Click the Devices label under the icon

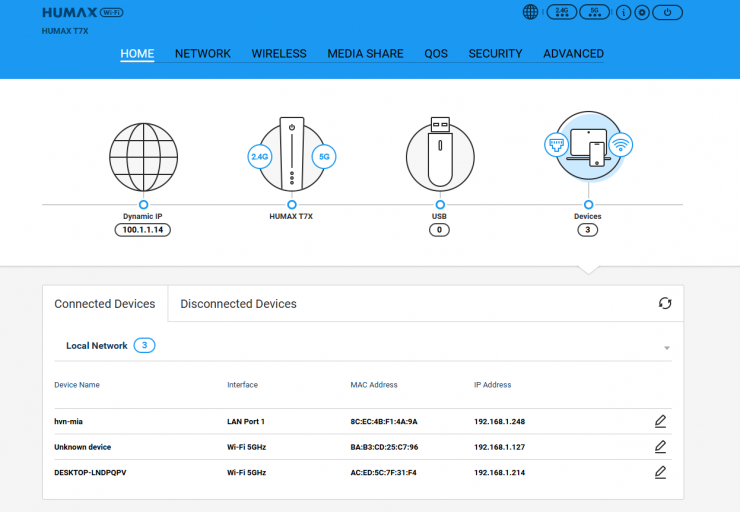click(x=588, y=216)
